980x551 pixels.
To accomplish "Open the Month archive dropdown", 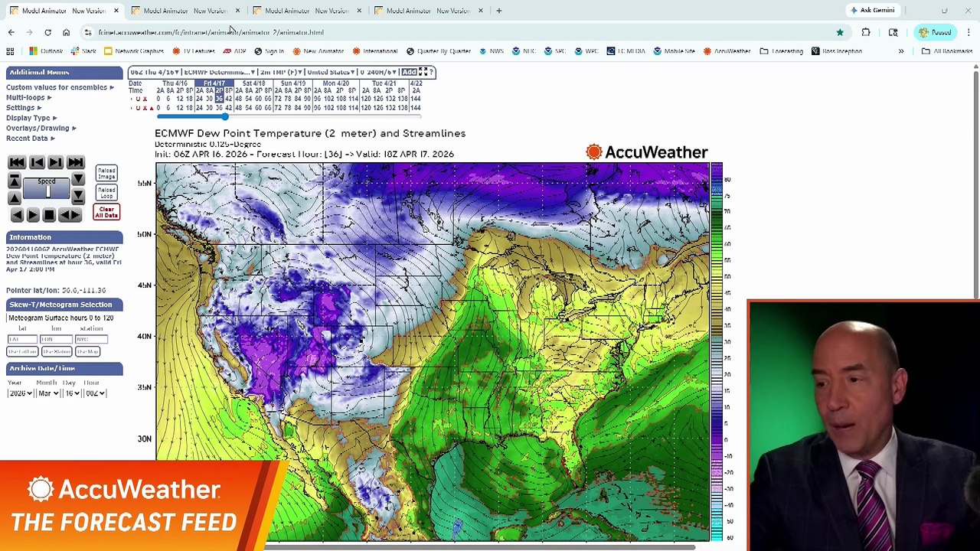I will pyautogui.click(x=48, y=393).
